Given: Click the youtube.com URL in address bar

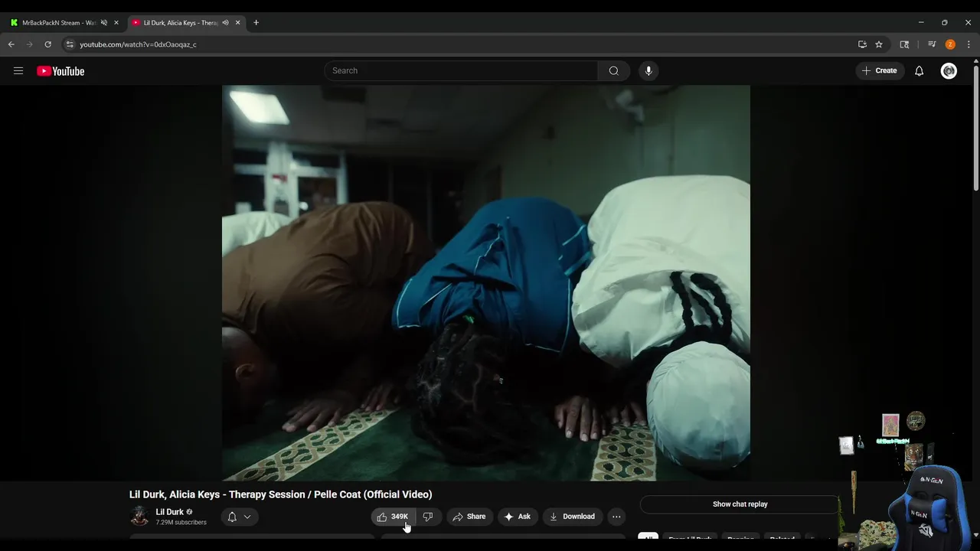Looking at the screenshot, I should coord(138,44).
